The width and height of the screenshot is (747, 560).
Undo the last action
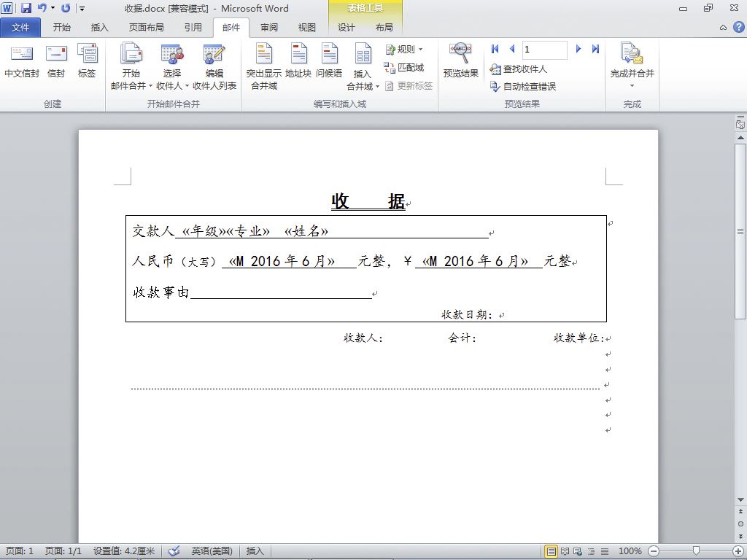[42, 8]
